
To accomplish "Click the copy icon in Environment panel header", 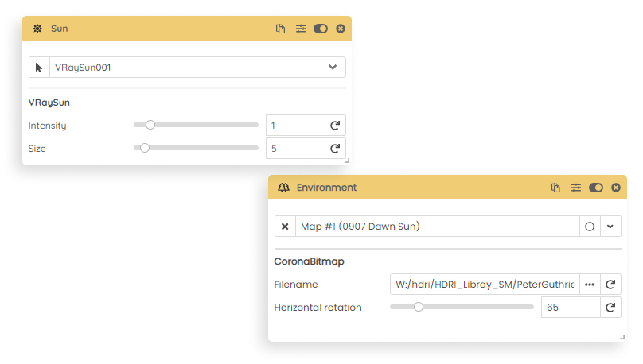I will click(x=555, y=188).
